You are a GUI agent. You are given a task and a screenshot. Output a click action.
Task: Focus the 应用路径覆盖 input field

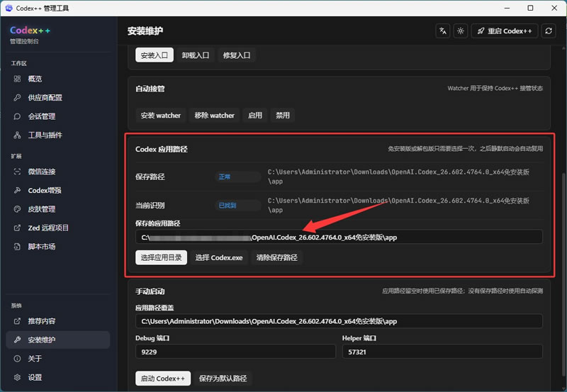(339, 321)
